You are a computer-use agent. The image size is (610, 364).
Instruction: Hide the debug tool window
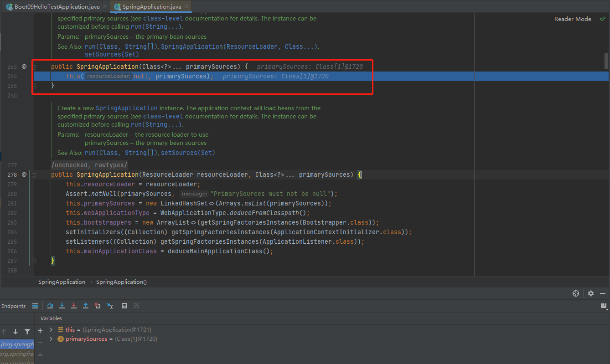[x=603, y=293]
